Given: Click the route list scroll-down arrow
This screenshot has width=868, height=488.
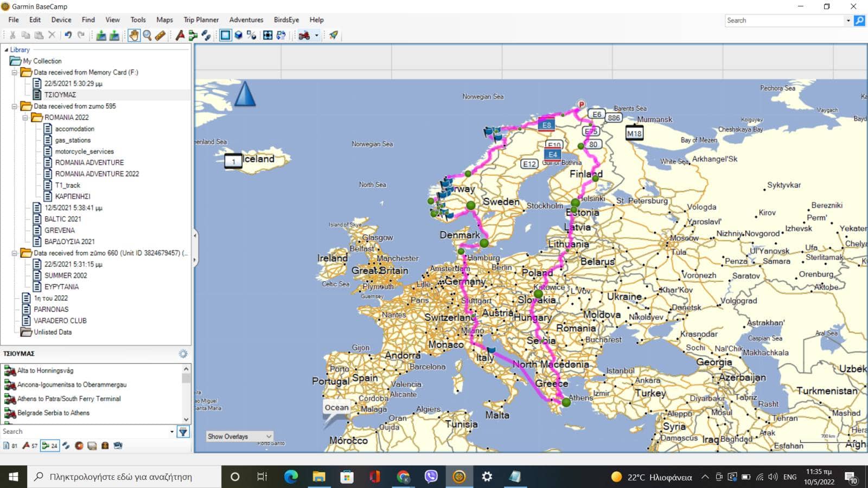Looking at the screenshot, I should (x=186, y=419).
